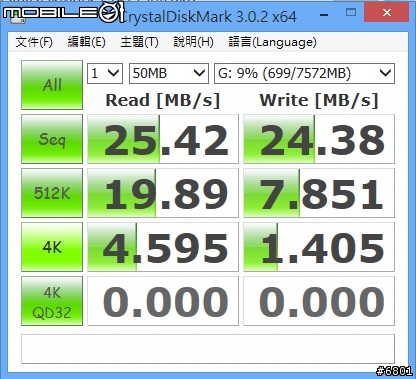Close the CrystalDiskMark window
416x379 pixels.
click(x=387, y=13)
